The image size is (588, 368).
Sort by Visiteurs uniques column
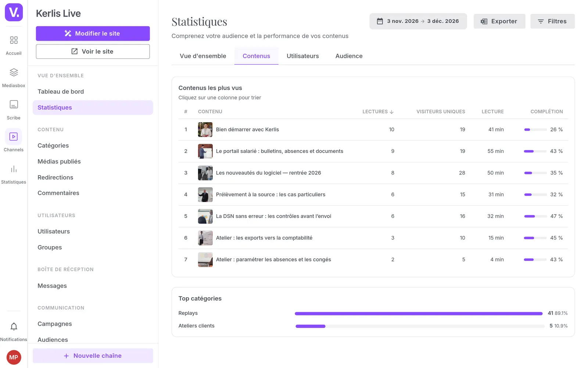pyautogui.click(x=441, y=112)
